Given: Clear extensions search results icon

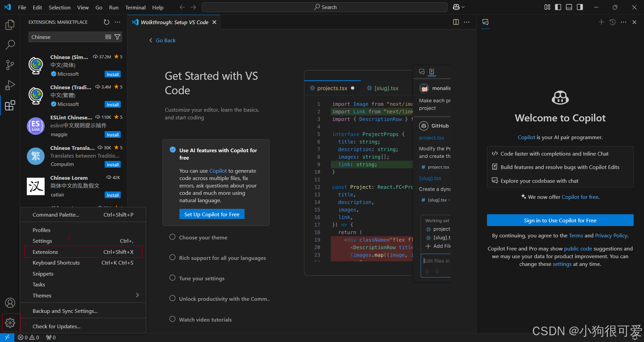Looking at the screenshot, I should [108, 37].
